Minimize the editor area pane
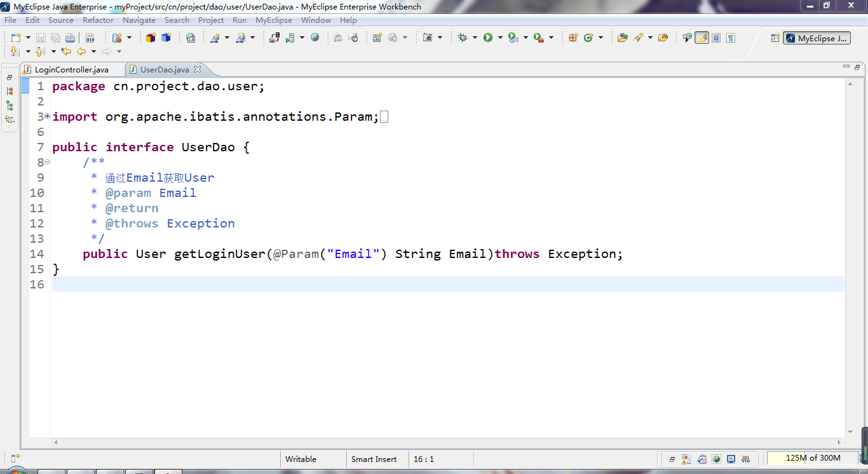 (x=846, y=67)
